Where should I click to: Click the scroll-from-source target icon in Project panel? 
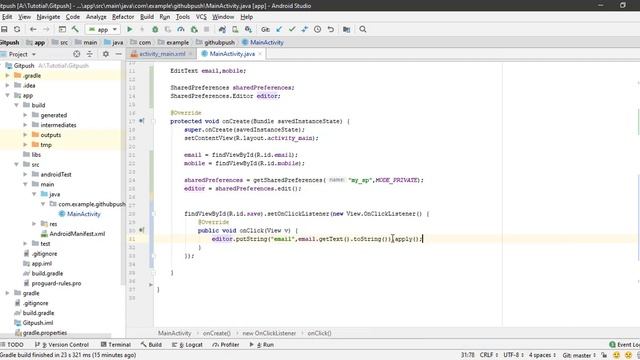[x=77, y=54]
